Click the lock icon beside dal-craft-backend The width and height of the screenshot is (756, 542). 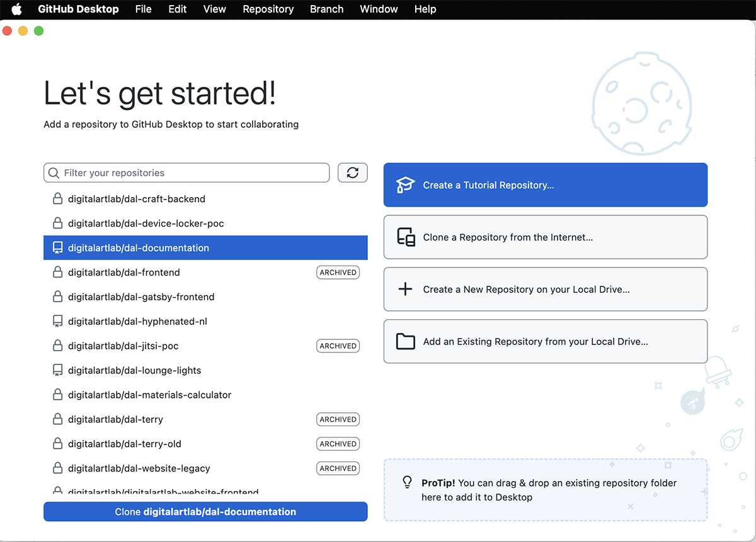click(x=57, y=199)
